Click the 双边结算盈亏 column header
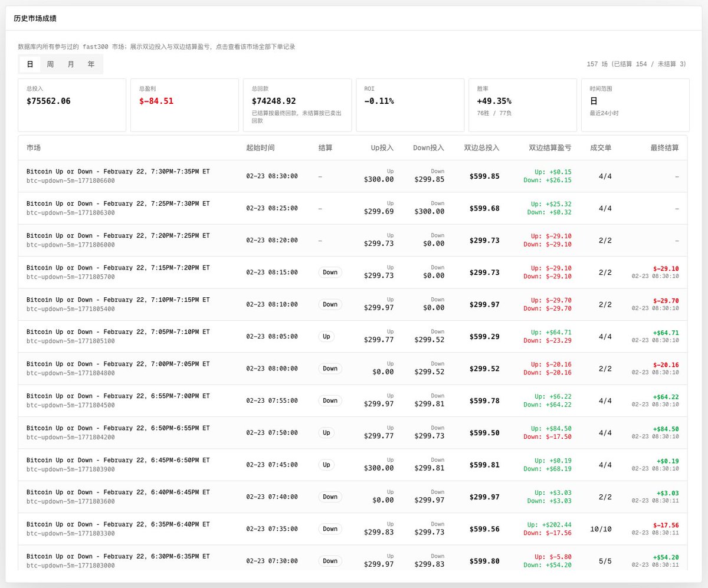Viewport: 708px width, 588px height. pyautogui.click(x=550, y=147)
